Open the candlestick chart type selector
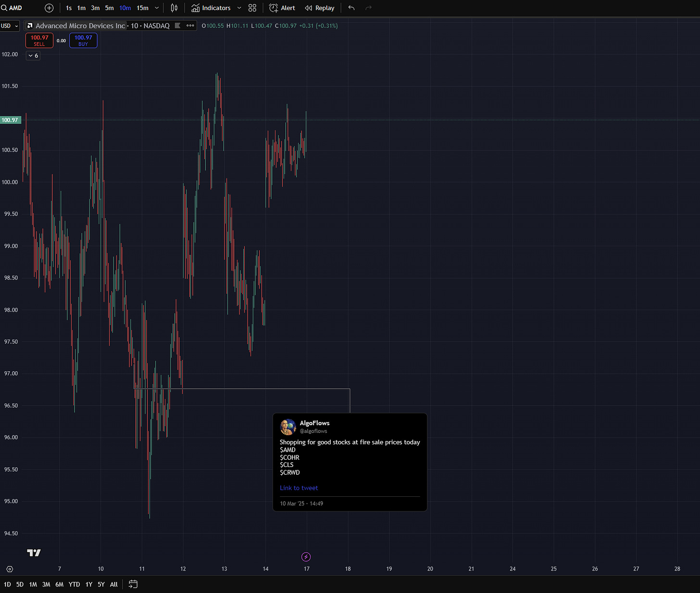 174,8
